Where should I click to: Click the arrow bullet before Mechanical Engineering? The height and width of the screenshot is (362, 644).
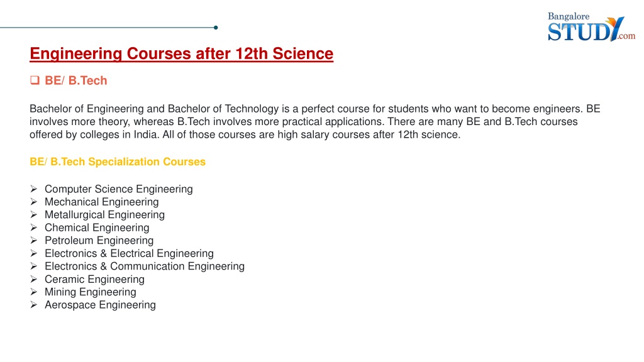pyautogui.click(x=34, y=202)
